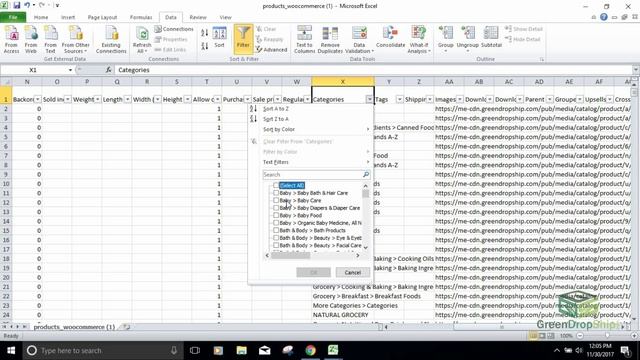Open the Excel Help icon
The height and width of the screenshot is (360, 640).
tap(604, 17)
